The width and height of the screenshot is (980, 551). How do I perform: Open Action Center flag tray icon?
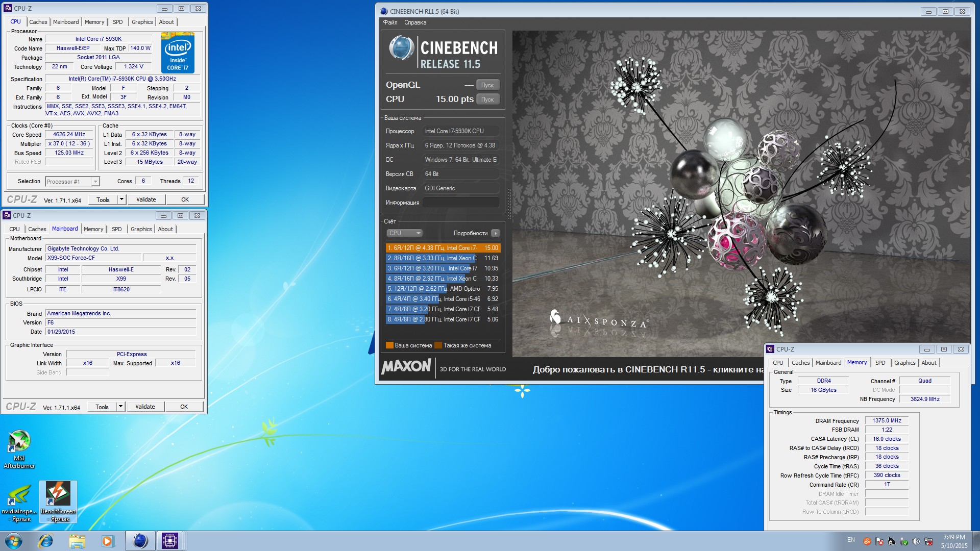[x=879, y=541]
